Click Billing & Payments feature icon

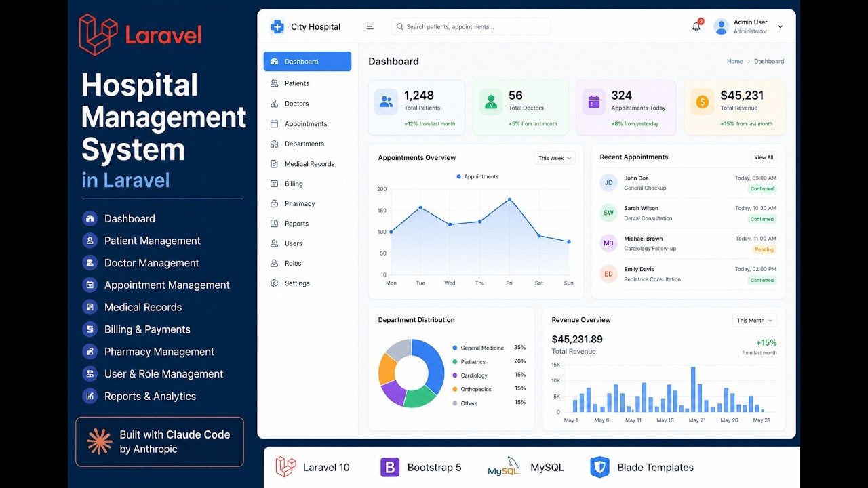(x=90, y=329)
